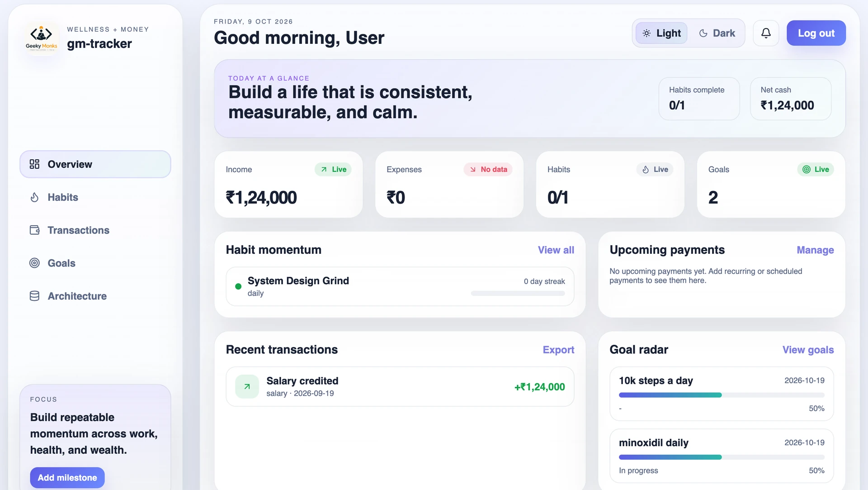The height and width of the screenshot is (490, 868).
Task: Click the System Design Grind streak bar
Action: point(518,293)
